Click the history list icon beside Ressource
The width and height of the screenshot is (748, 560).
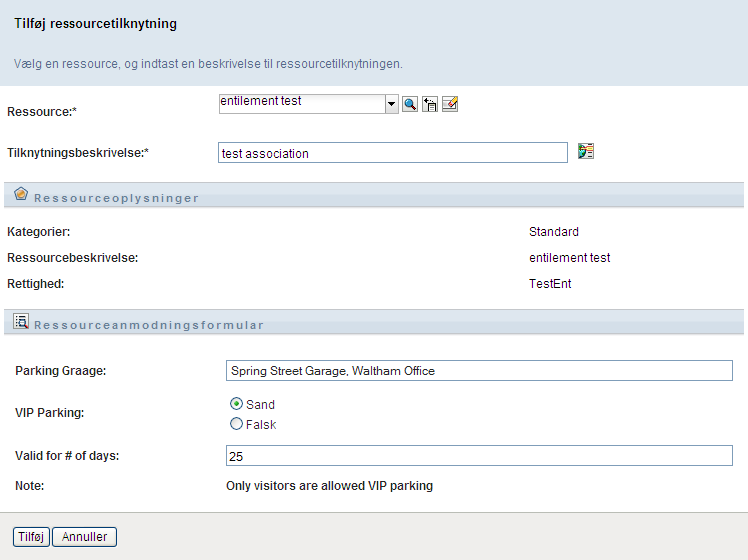point(430,104)
